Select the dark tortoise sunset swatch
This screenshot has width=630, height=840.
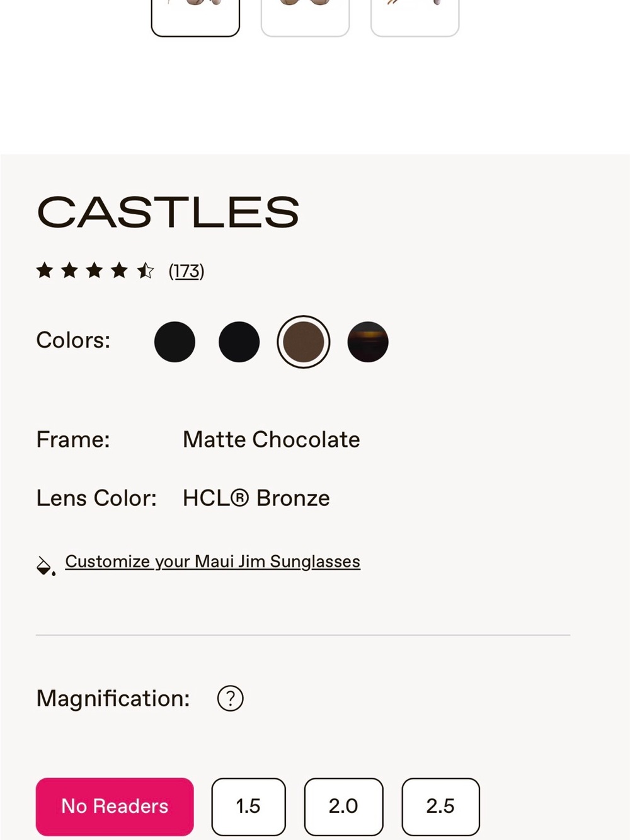click(368, 342)
